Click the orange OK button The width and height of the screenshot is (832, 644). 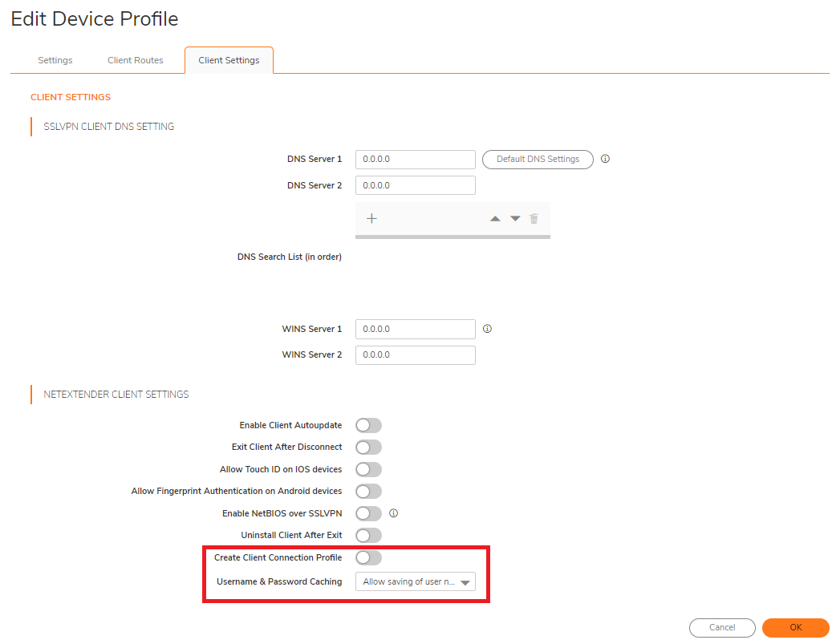click(x=795, y=627)
